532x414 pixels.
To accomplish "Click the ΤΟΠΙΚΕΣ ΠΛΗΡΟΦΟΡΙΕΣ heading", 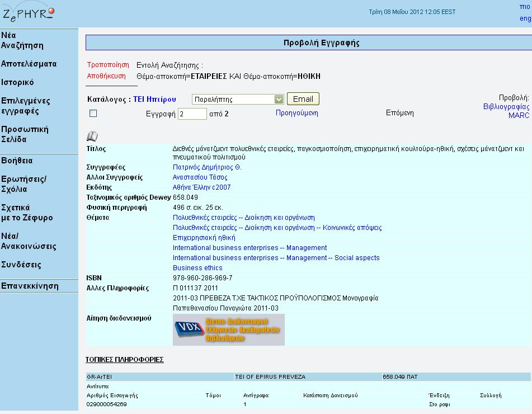I will [x=125, y=359].
